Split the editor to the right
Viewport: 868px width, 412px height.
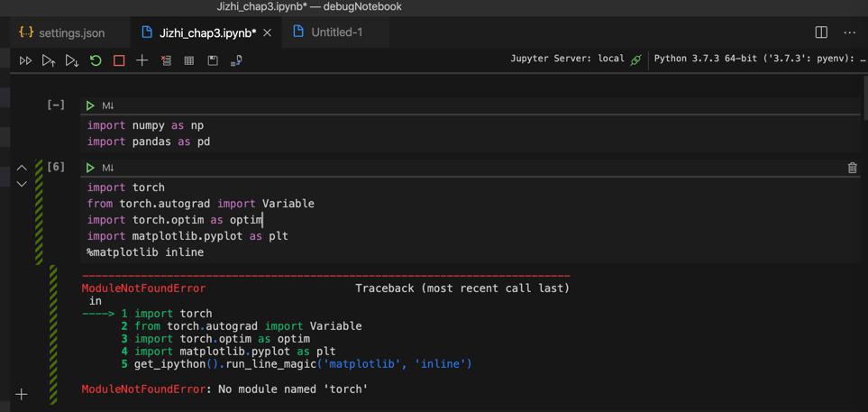pos(821,32)
